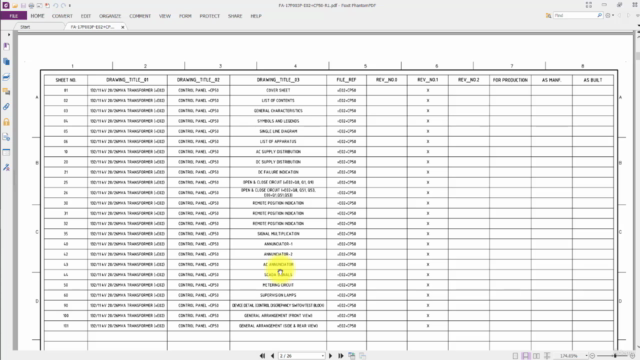Print the document with the printer icon
Screen dimensions: 640x360
31,6
